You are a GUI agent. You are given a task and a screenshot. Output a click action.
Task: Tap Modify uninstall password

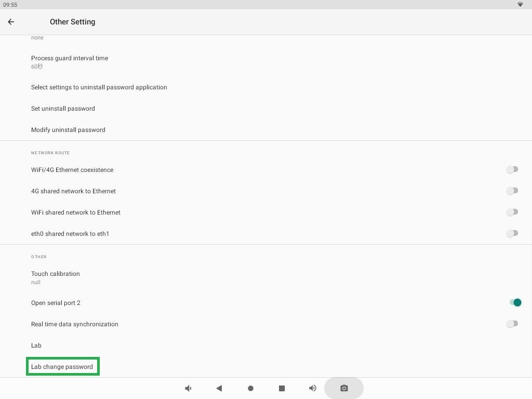(x=68, y=130)
